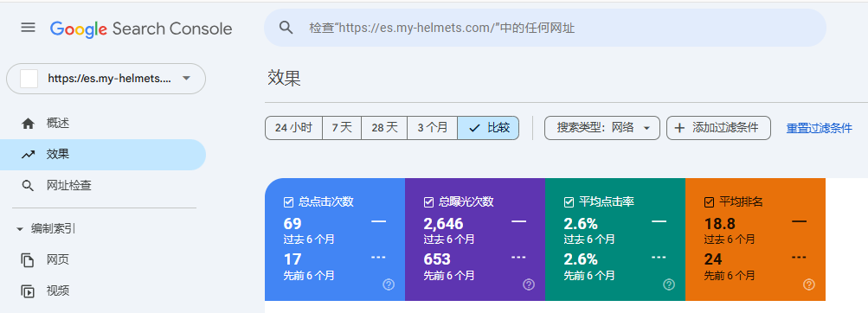The height and width of the screenshot is (313, 868).
Task: Click 添加过滤条件 button
Action: point(718,128)
